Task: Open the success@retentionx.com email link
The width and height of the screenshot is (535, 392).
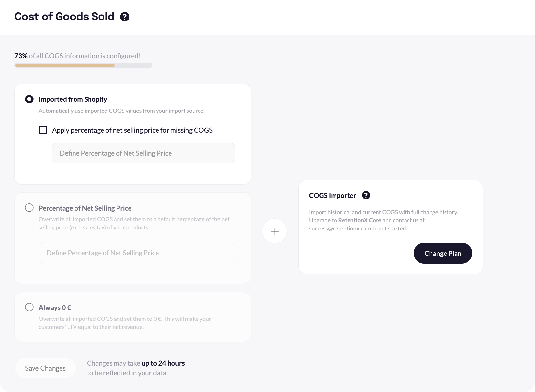Action: 340,229
